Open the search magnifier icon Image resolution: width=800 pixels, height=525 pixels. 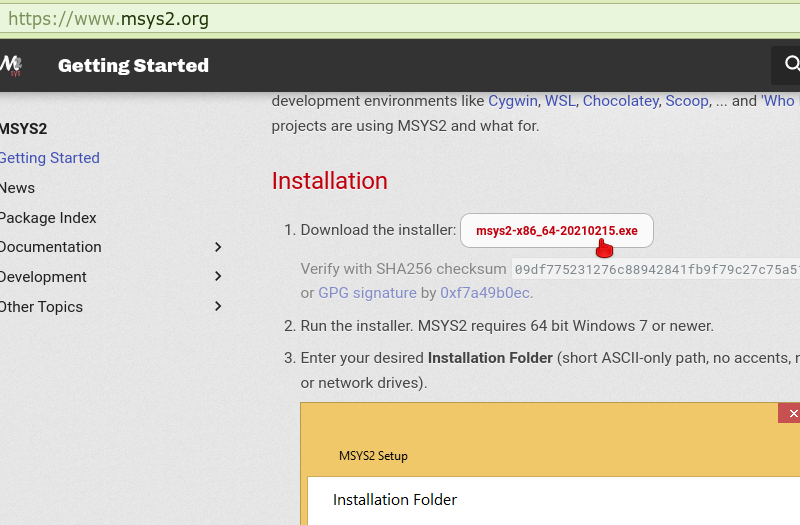pyautogui.click(x=791, y=64)
